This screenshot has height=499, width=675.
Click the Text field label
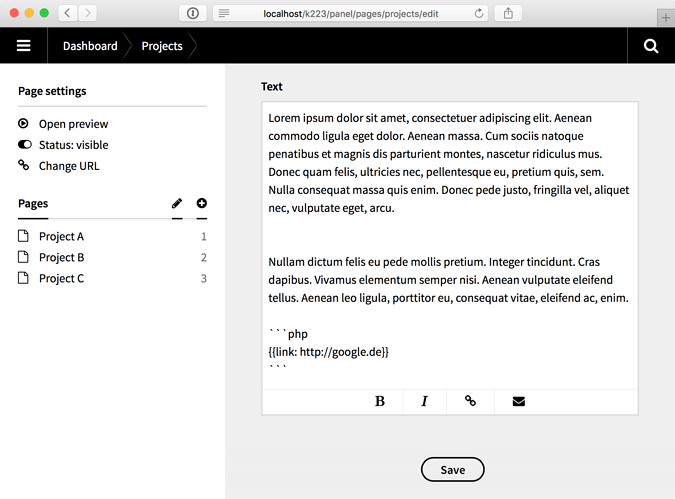point(272,87)
